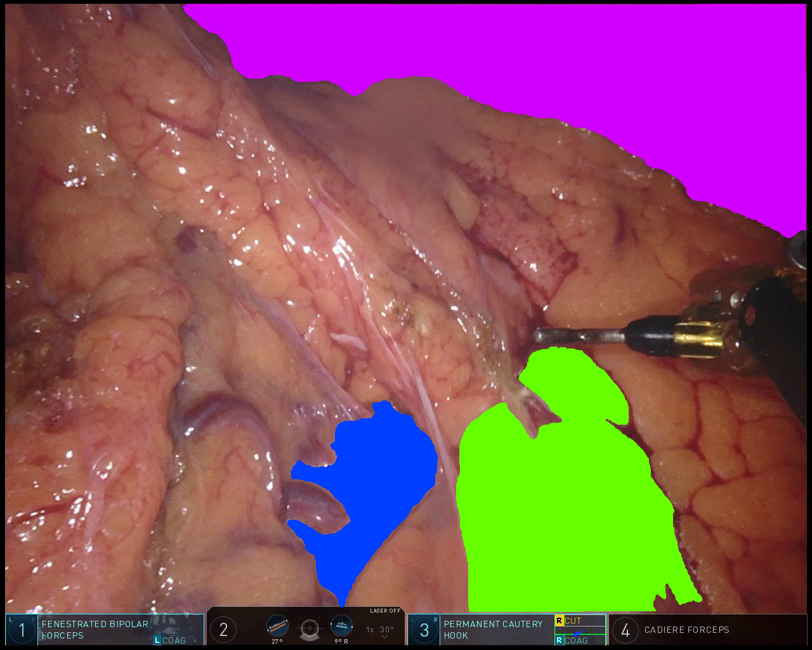
Task: Click the 9° R rotation value
Action: tap(341, 642)
